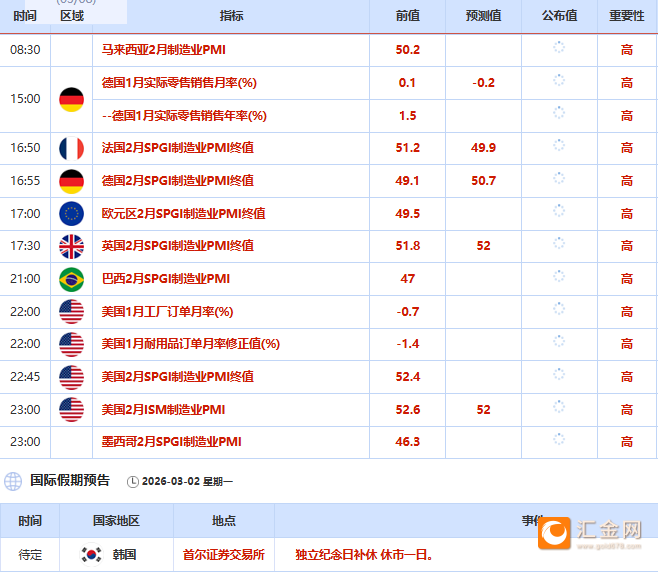This screenshot has width=658, height=572.
Task: Open 德国1月实际零售销售年率(%) indicator
Action: click(x=184, y=115)
